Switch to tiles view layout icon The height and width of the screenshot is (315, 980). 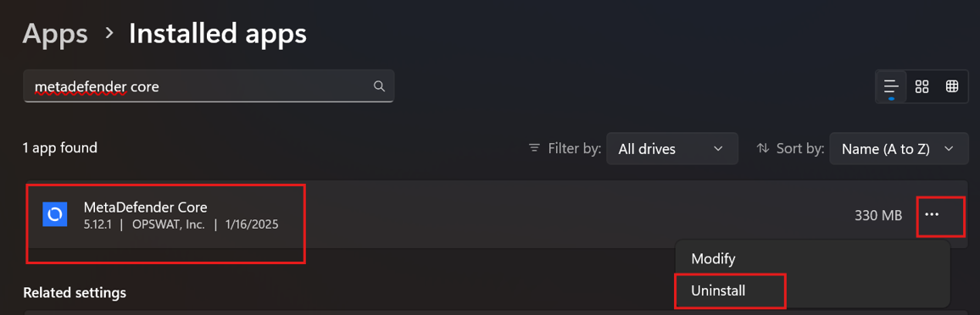tap(952, 86)
